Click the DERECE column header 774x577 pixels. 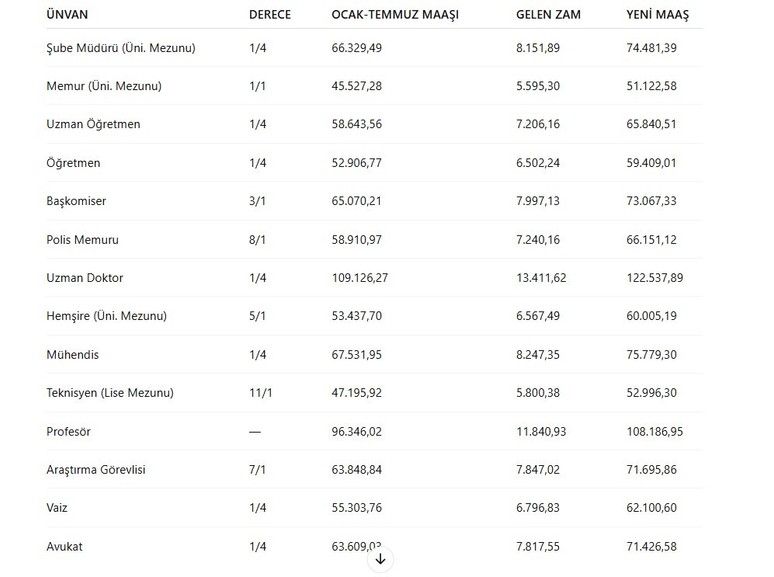[x=270, y=15]
